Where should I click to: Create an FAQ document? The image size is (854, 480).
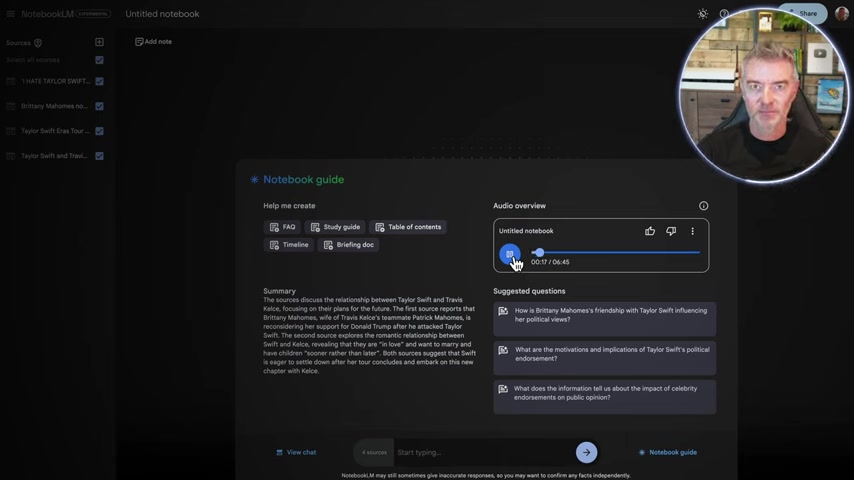282,227
